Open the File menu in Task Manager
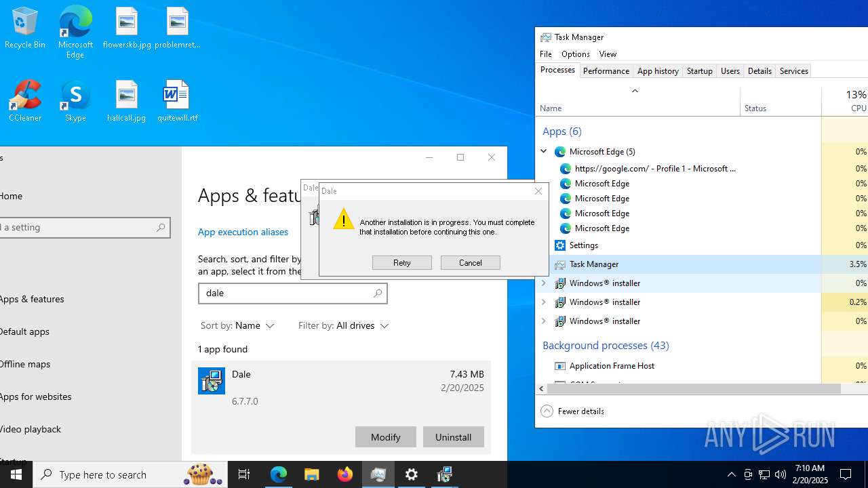 546,54
